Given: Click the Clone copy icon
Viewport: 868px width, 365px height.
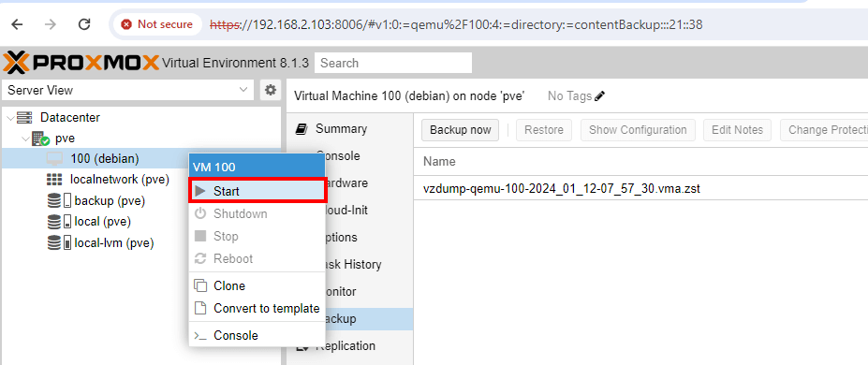Looking at the screenshot, I should pyautogui.click(x=200, y=286).
